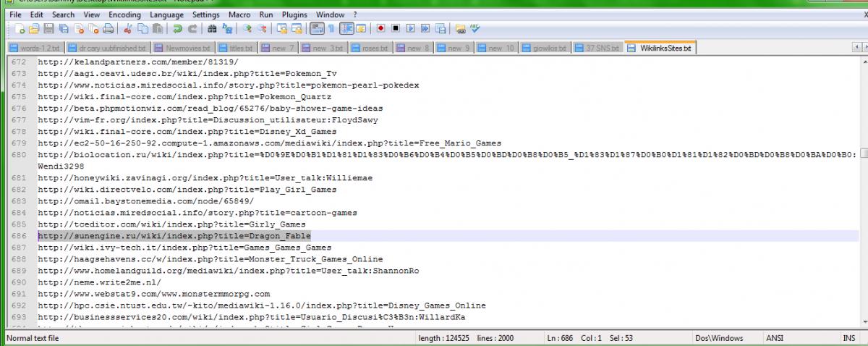The image size is (868, 346).
Task: Cut selection with the scissors icon
Action: 127,29
